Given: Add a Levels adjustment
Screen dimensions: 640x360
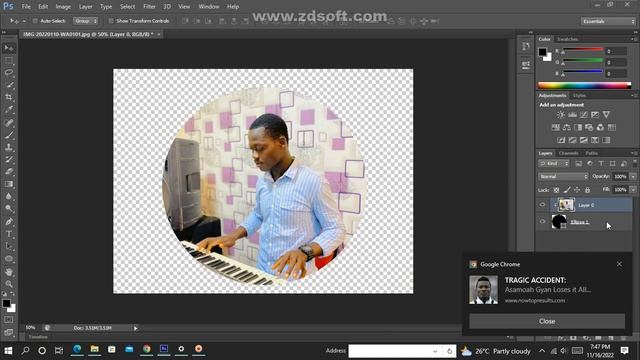Looking at the screenshot, I should pos(572,115).
